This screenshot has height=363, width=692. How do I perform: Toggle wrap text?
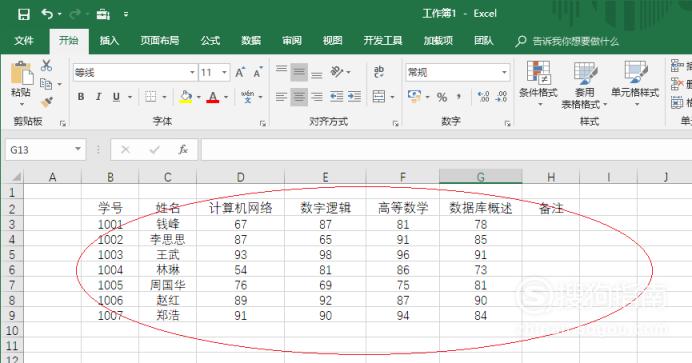click(x=379, y=71)
